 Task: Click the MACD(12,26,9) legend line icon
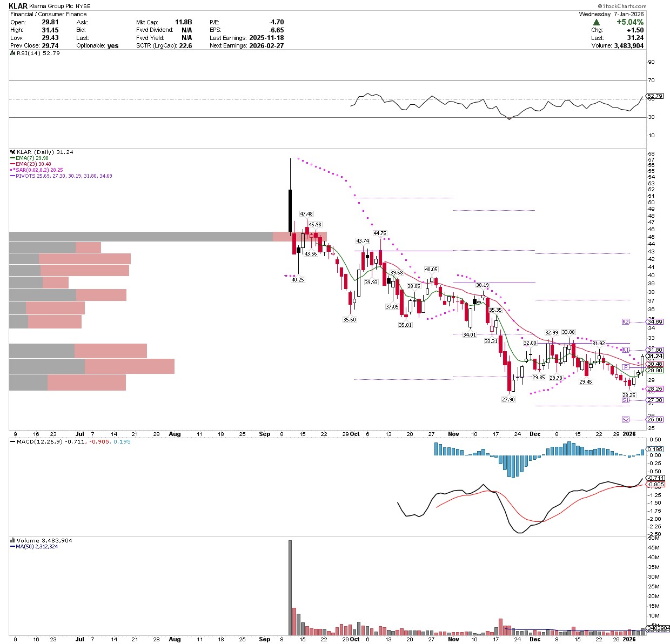[13, 442]
